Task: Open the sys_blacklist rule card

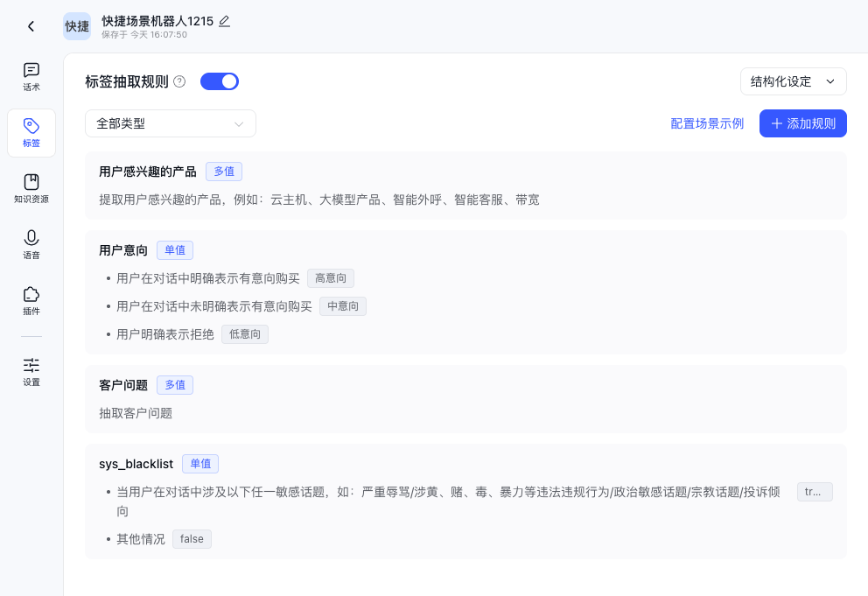Action: point(465,501)
